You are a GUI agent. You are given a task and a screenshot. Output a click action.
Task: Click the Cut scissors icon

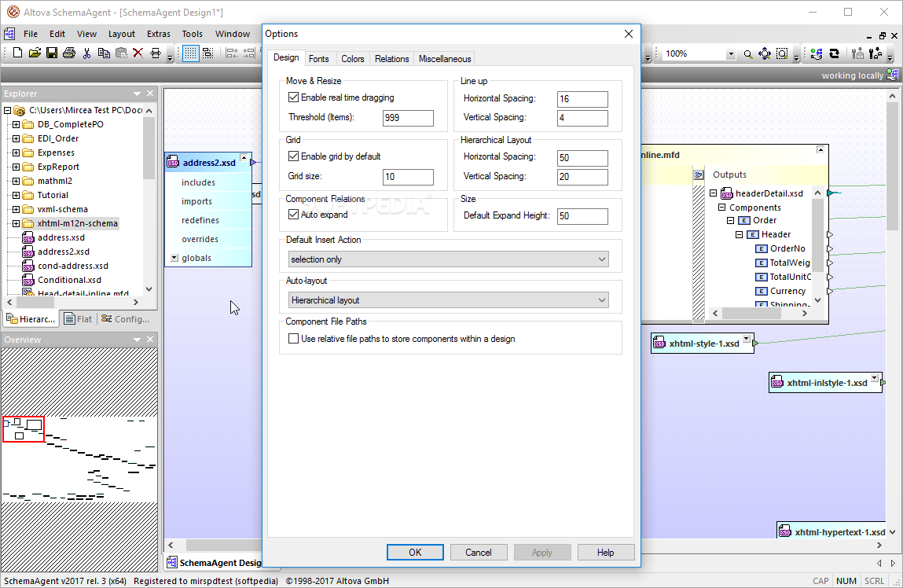point(86,53)
